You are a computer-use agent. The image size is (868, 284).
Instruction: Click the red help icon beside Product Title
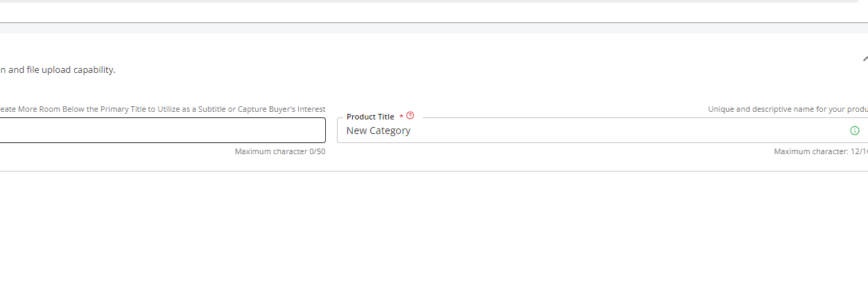click(410, 116)
